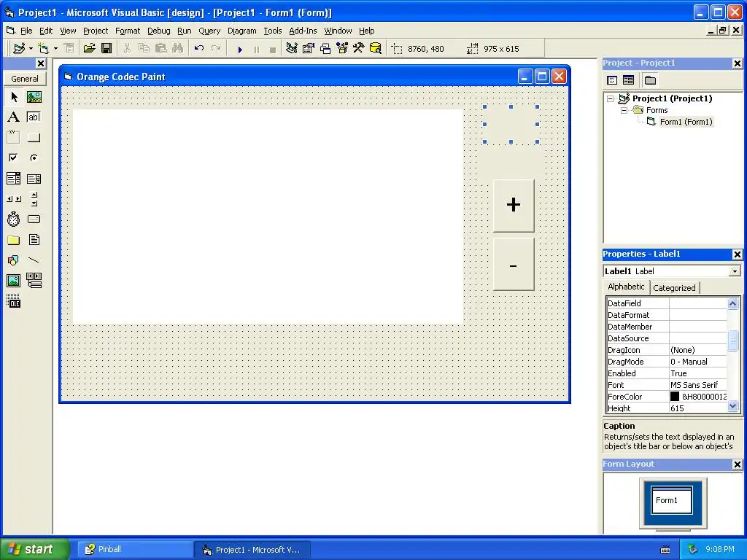Click the plus button on the form
The width and height of the screenshot is (747, 560).
click(514, 206)
